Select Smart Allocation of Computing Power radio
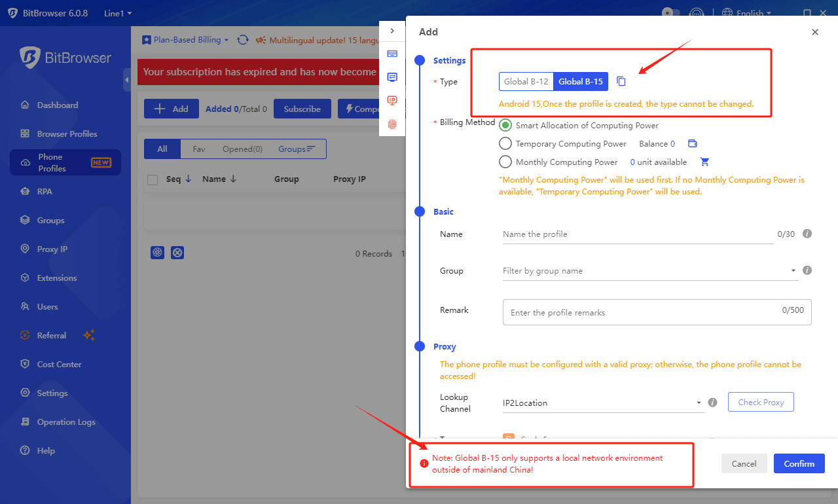The width and height of the screenshot is (838, 504). pyautogui.click(x=505, y=125)
